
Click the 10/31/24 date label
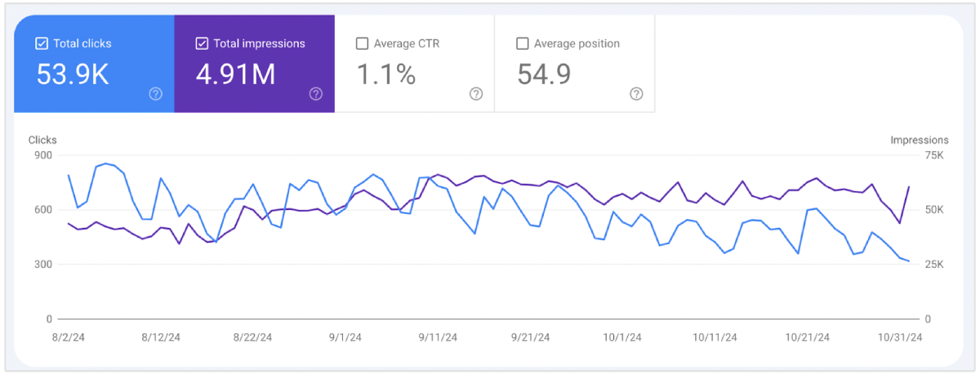pos(898,337)
